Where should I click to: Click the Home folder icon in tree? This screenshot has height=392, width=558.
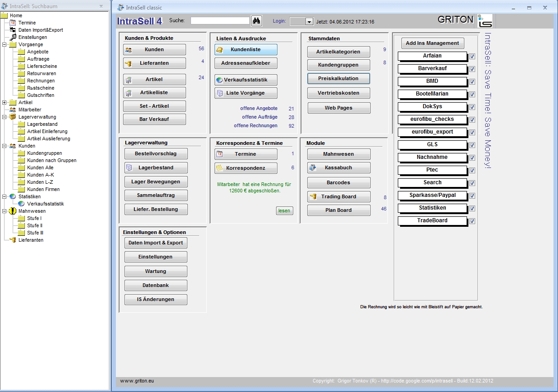click(4, 15)
